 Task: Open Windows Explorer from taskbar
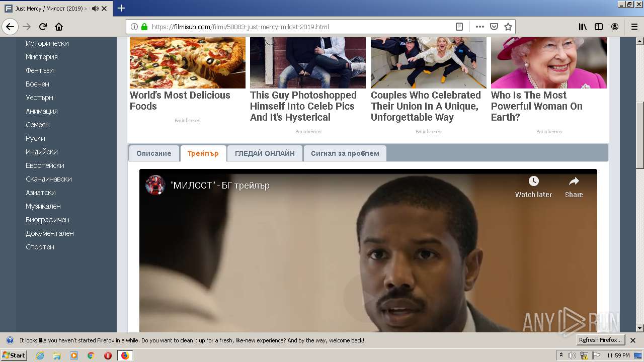pos(57,355)
